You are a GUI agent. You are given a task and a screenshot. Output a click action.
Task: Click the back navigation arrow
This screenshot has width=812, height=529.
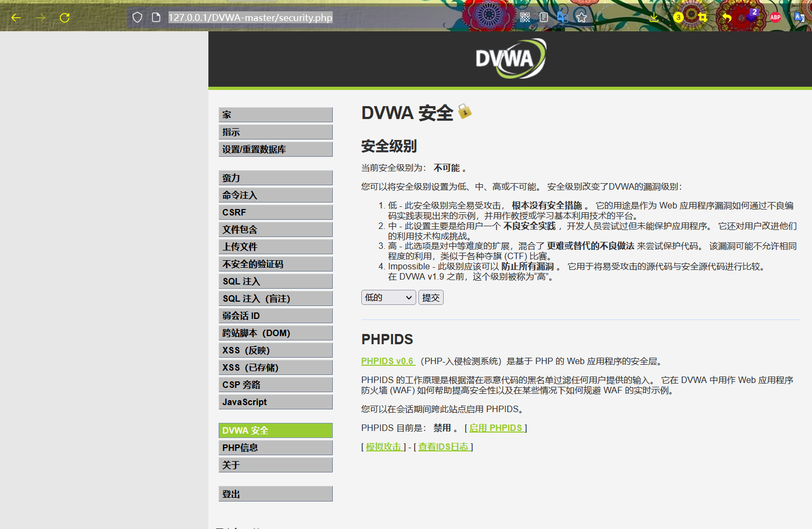(16, 17)
